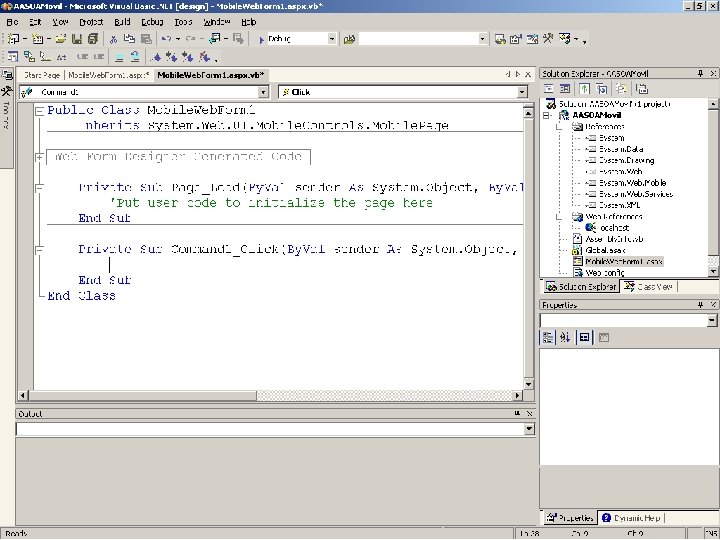The height and width of the screenshot is (540, 720).
Task: Toggle auto-hide pin on Properties panel
Action: click(x=700, y=305)
